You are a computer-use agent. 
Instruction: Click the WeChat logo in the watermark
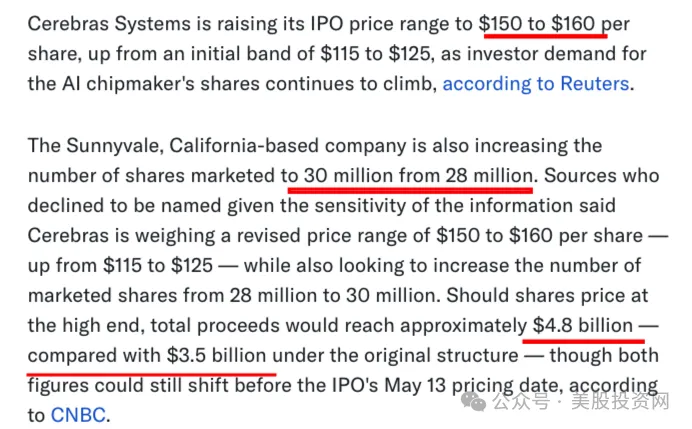point(473,402)
